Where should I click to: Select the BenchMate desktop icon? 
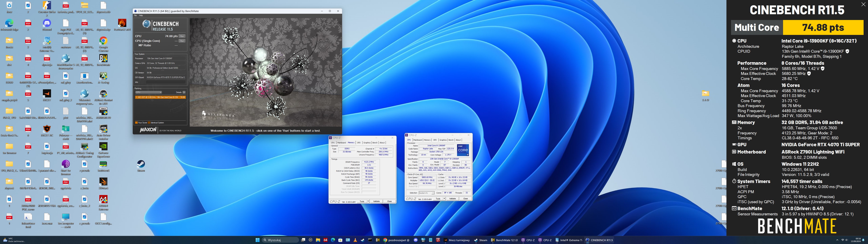[103, 60]
